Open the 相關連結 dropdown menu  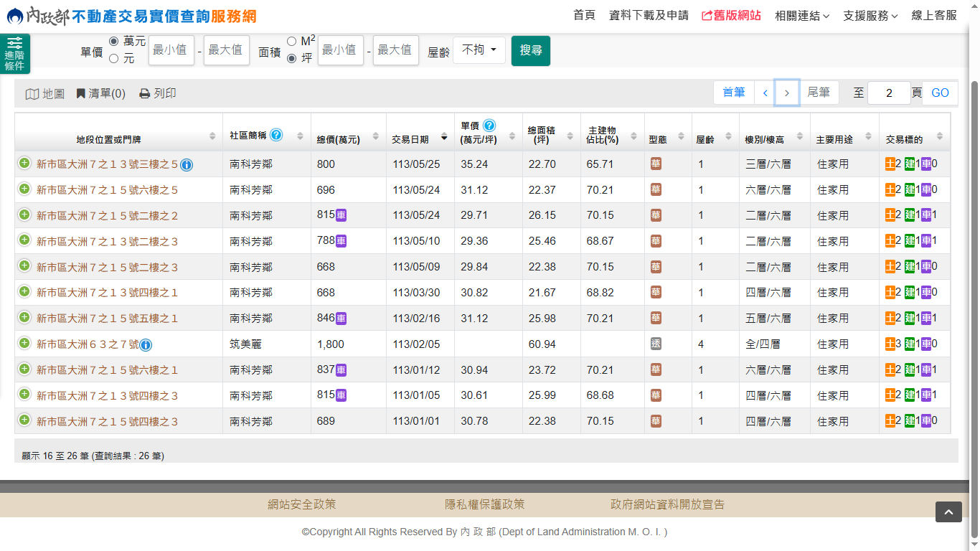(x=802, y=16)
